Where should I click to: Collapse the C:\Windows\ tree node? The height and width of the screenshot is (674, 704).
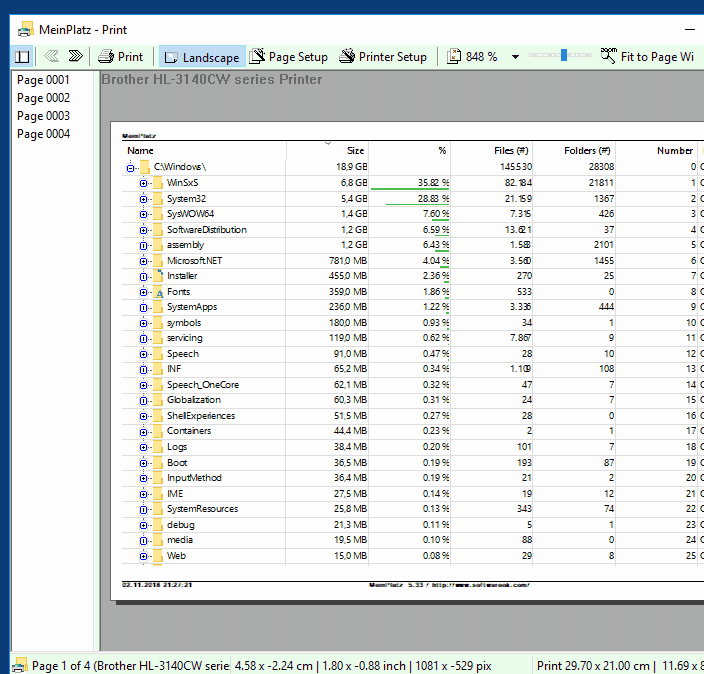pyautogui.click(x=130, y=168)
